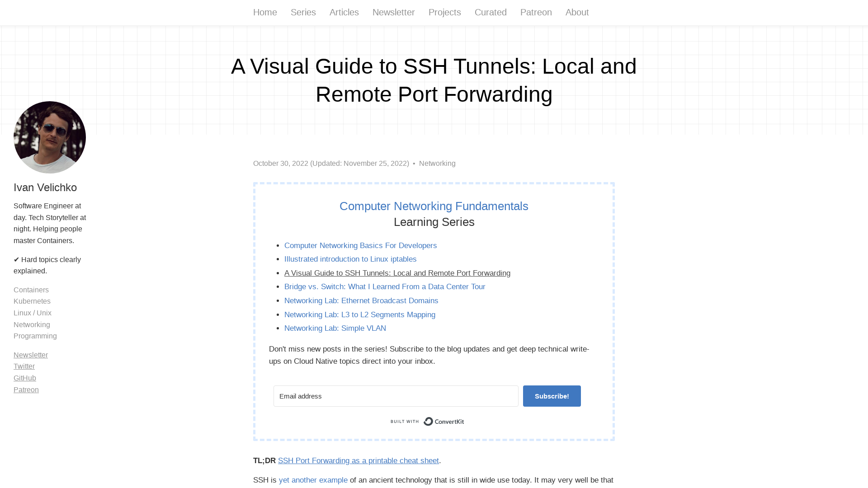Select the Linux/Unix category icon
The width and height of the screenshot is (868, 488).
pos(32,313)
